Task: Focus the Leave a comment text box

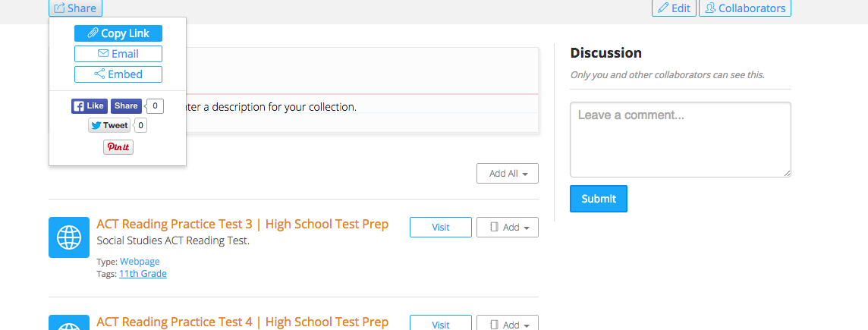Action: (x=681, y=140)
